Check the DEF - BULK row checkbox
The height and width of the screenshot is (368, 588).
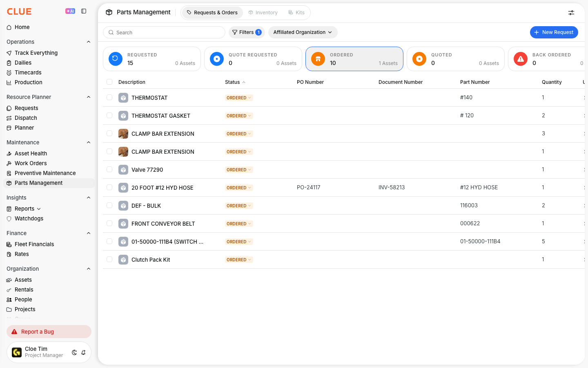tap(109, 205)
